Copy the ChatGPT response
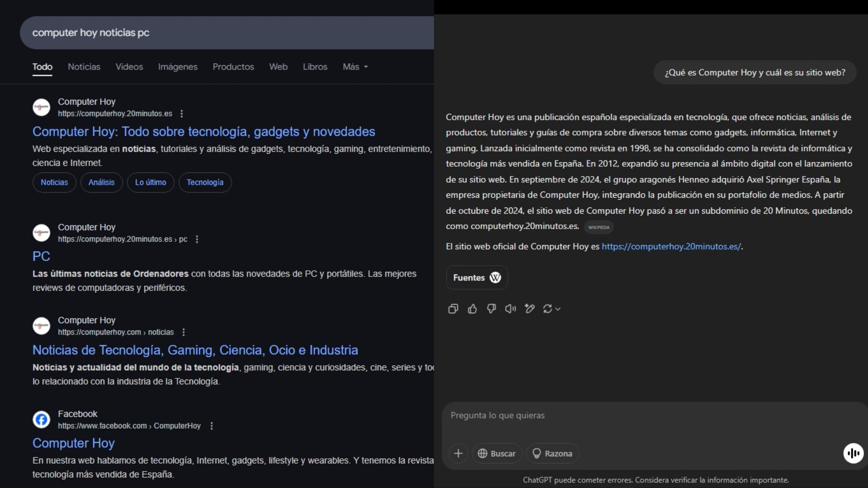868x488 pixels. point(453,308)
